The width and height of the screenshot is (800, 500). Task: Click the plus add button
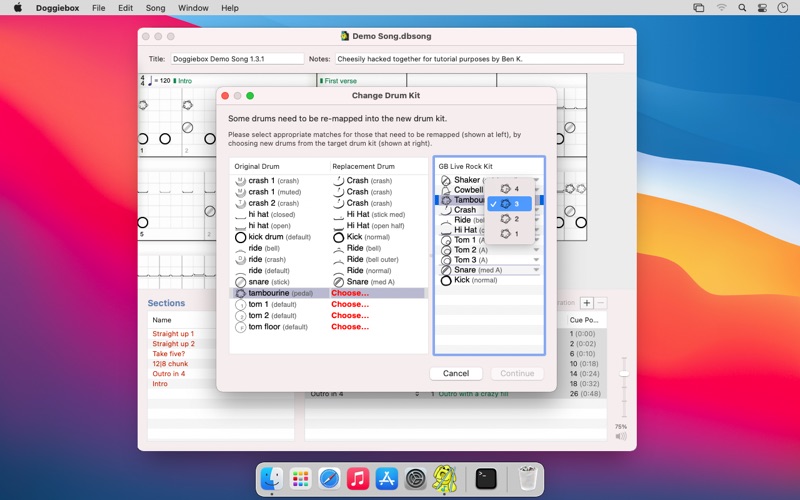(x=587, y=303)
